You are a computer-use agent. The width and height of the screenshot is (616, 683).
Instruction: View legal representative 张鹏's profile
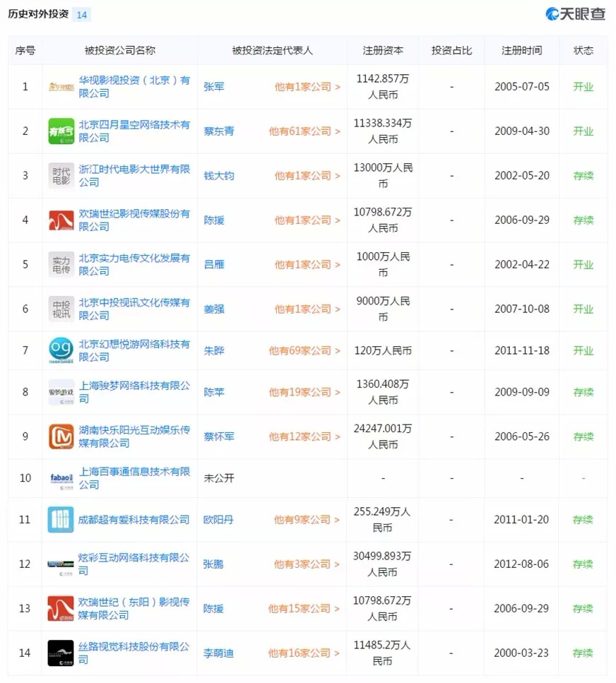pos(213,564)
